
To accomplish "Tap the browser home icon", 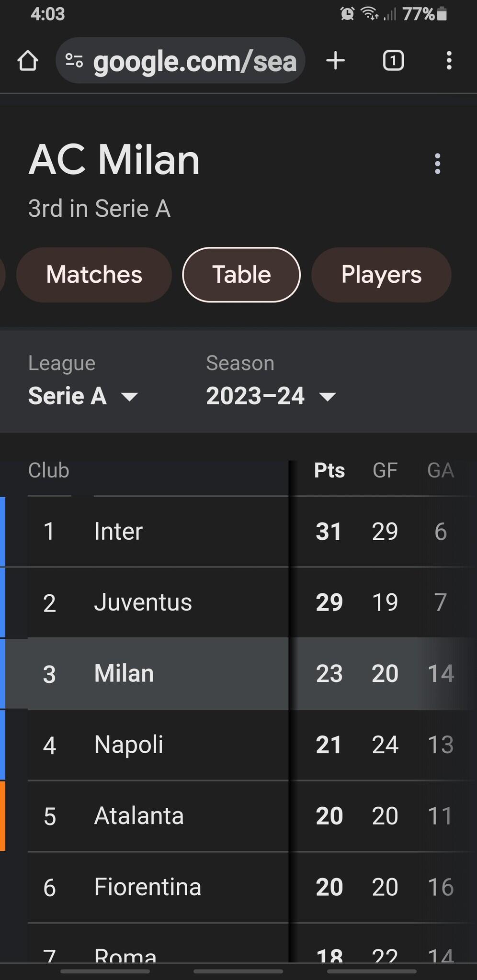I will tap(27, 61).
